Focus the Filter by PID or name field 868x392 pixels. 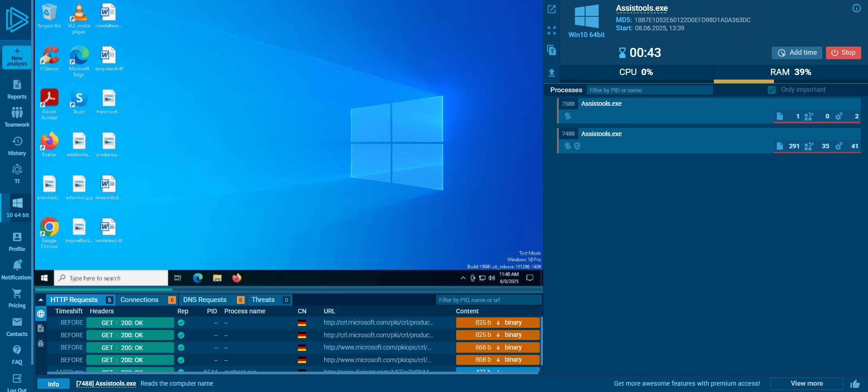[x=650, y=90]
